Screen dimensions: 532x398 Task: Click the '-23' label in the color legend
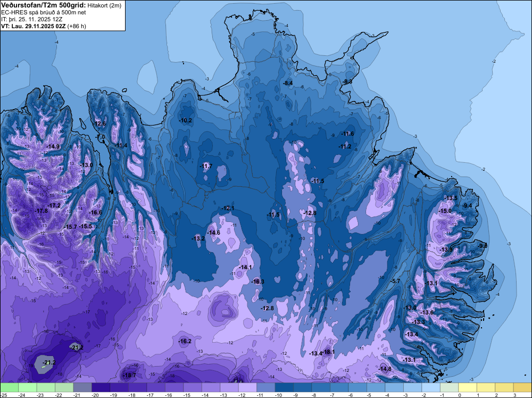coord(40,395)
